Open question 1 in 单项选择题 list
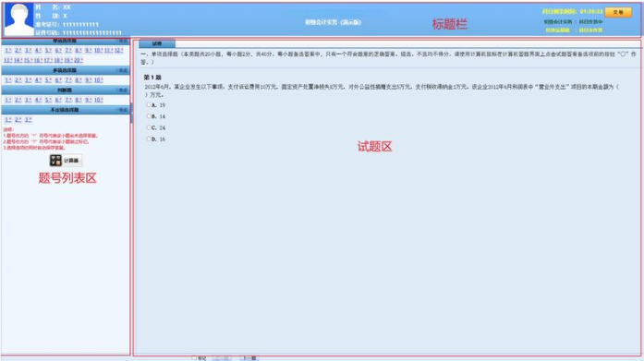This screenshot has height=361, width=644. click(x=8, y=51)
